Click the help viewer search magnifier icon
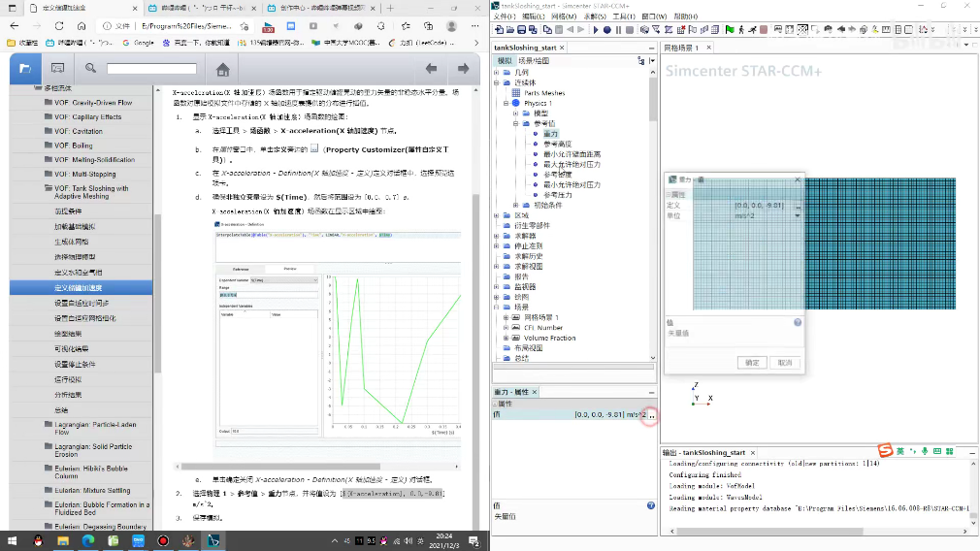 pyautogui.click(x=90, y=68)
